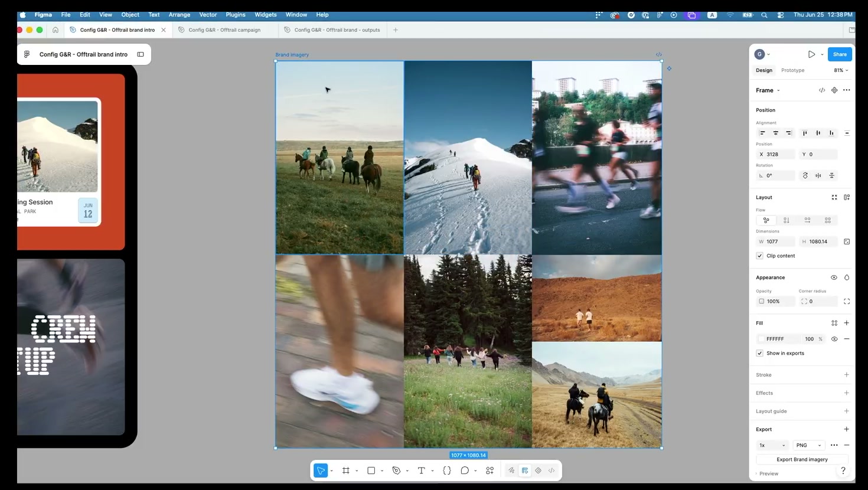
Task: Switch to the Prototype tab
Action: coord(792,70)
